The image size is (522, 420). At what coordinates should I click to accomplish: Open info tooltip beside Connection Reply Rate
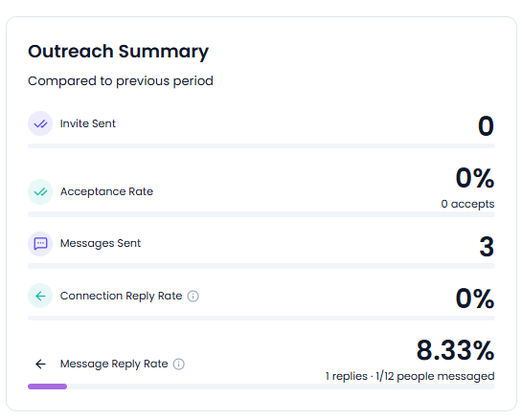tap(193, 296)
